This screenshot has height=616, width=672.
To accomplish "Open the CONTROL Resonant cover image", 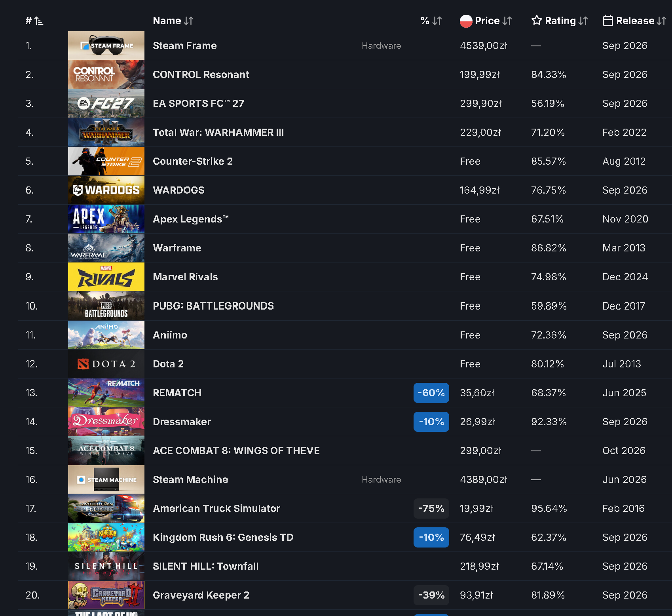I will point(106,74).
